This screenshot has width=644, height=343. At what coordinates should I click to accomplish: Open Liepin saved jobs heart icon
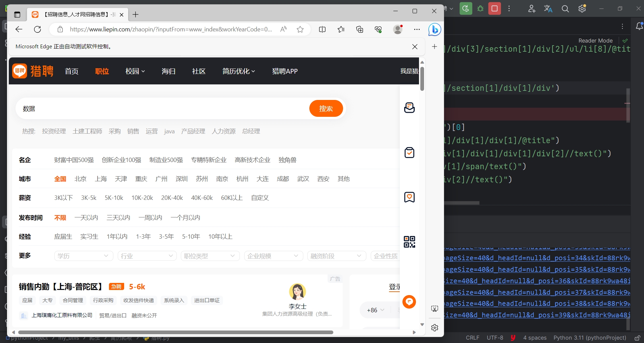(x=409, y=197)
